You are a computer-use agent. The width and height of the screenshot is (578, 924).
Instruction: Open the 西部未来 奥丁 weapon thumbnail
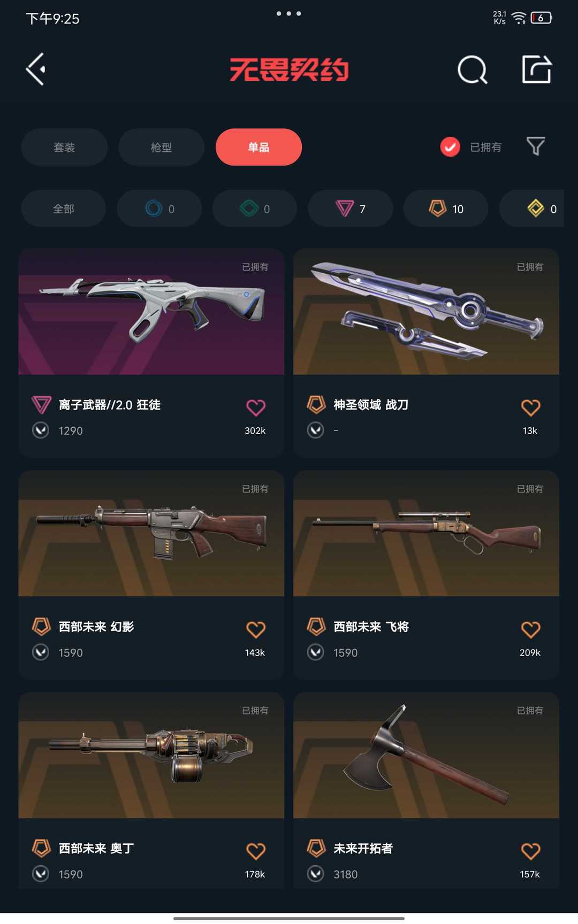tap(151, 755)
